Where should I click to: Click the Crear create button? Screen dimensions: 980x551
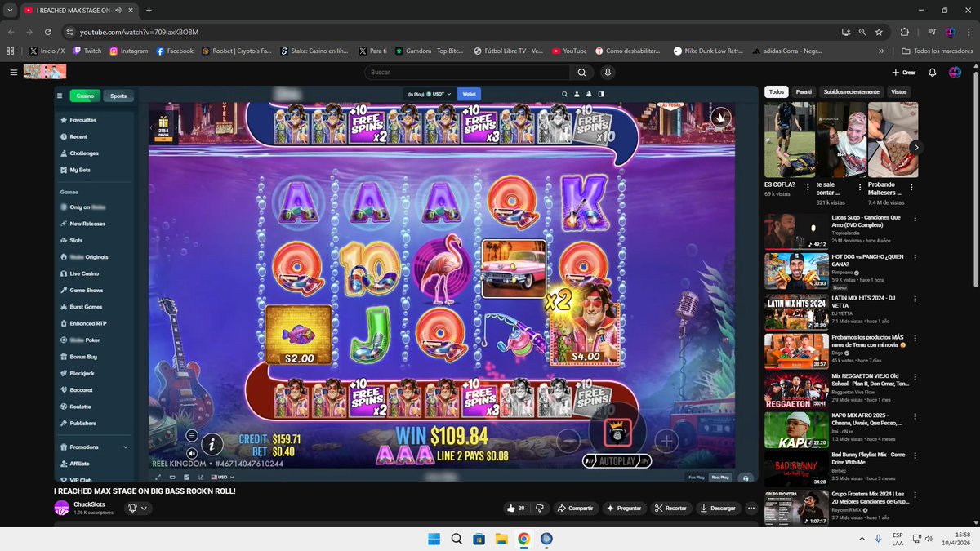904,72
